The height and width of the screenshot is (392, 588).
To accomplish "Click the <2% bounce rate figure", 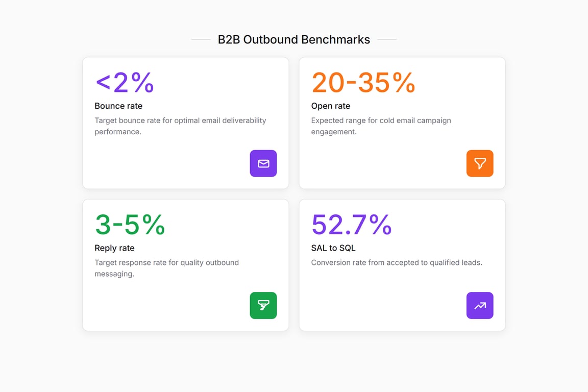I will (125, 82).
